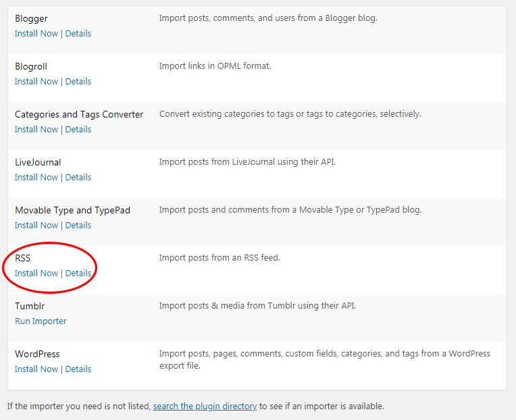
Task: Click description about Blogger blog import
Action: point(268,18)
